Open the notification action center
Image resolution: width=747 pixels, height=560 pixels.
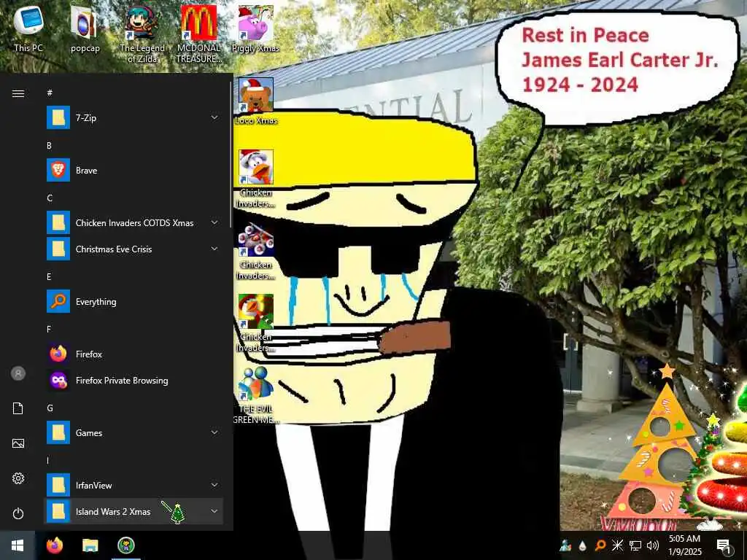pyautogui.click(x=724, y=545)
